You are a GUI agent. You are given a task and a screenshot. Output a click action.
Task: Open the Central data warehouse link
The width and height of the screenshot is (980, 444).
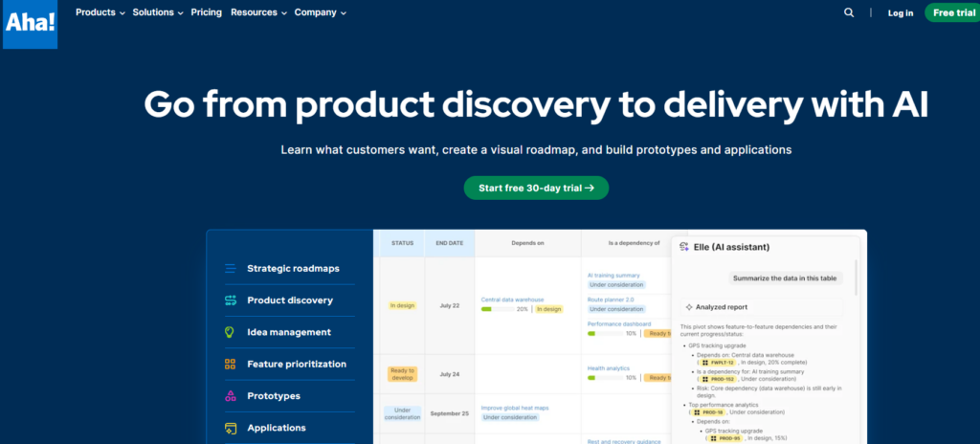point(513,300)
